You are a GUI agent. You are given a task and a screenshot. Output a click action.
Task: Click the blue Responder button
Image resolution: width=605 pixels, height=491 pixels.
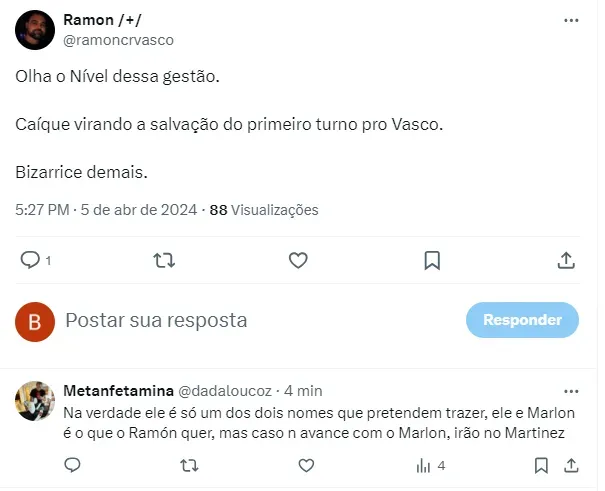tap(522, 320)
